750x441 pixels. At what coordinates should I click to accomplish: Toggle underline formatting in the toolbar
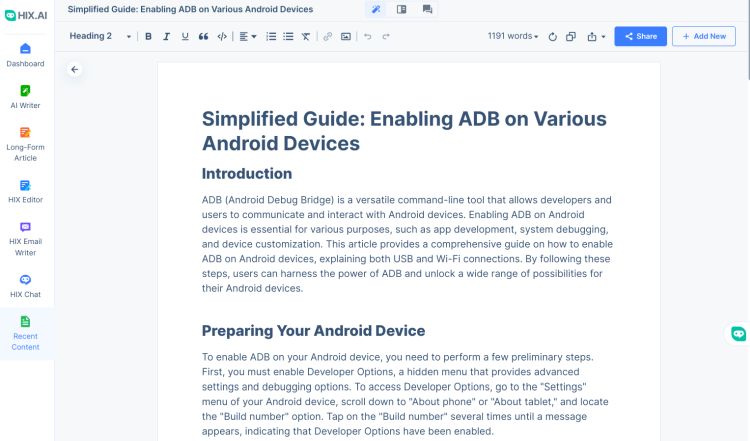point(185,36)
